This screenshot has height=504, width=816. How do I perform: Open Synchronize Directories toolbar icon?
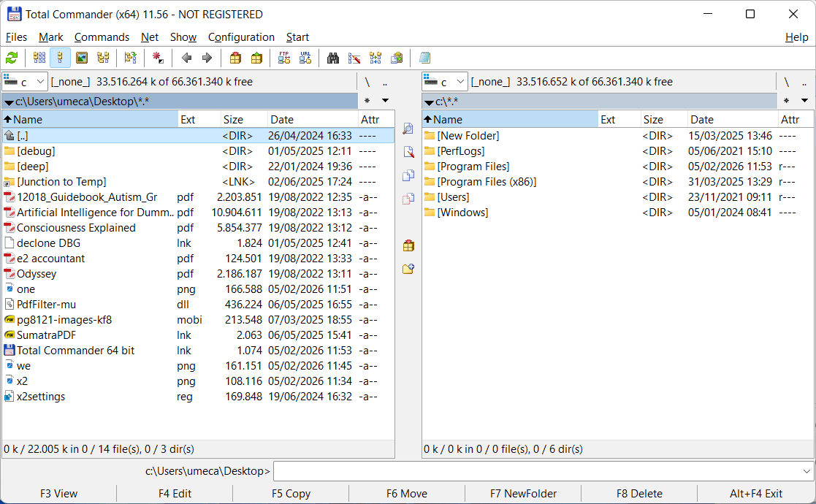coord(374,58)
